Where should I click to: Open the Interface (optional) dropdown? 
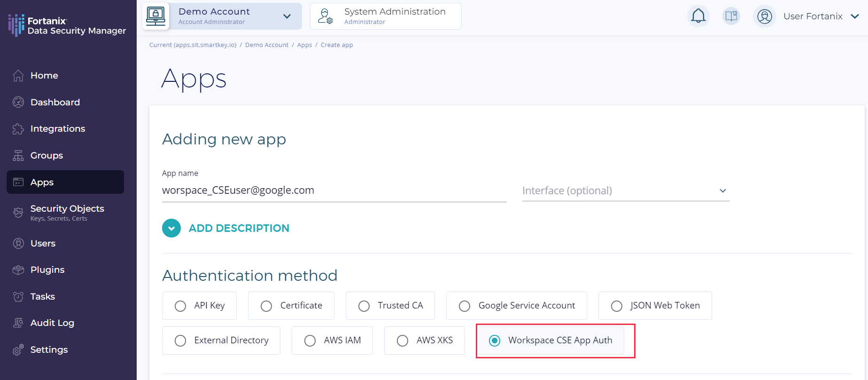coord(625,190)
